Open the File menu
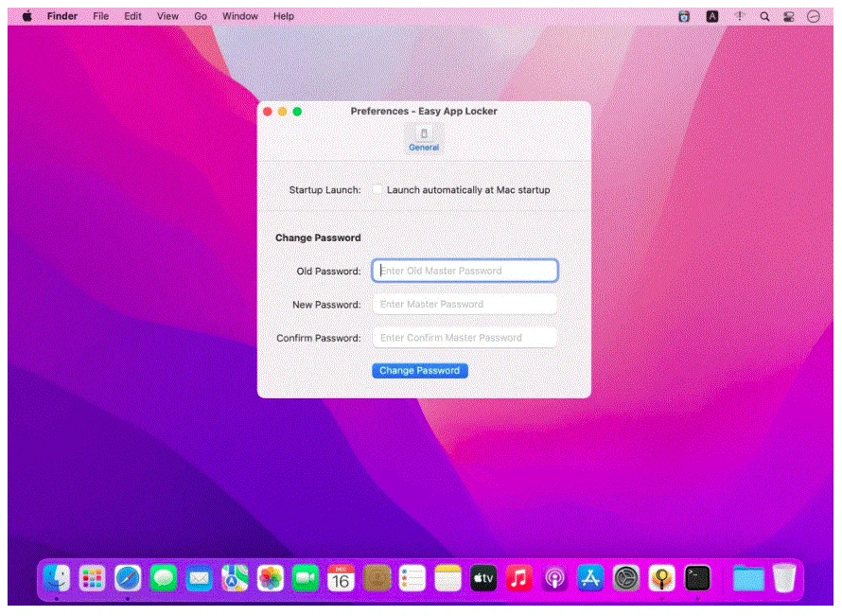842x616 pixels. [101, 16]
